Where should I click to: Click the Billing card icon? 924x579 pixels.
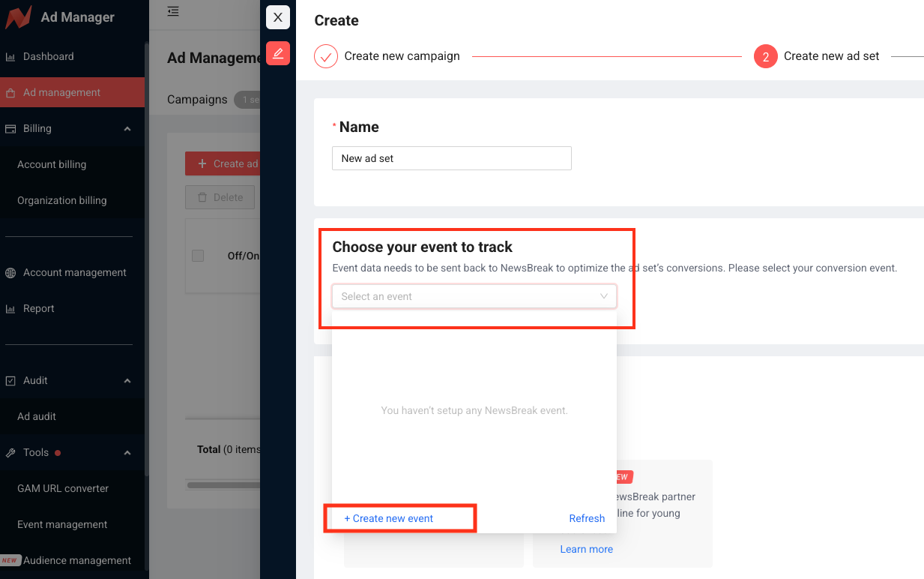pos(10,129)
